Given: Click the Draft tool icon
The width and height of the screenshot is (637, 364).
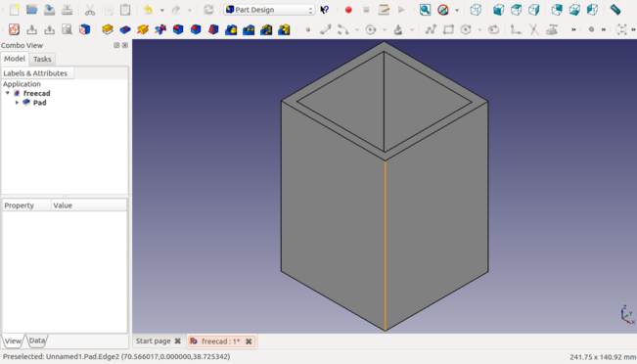Looking at the screenshot, I should (213, 29).
